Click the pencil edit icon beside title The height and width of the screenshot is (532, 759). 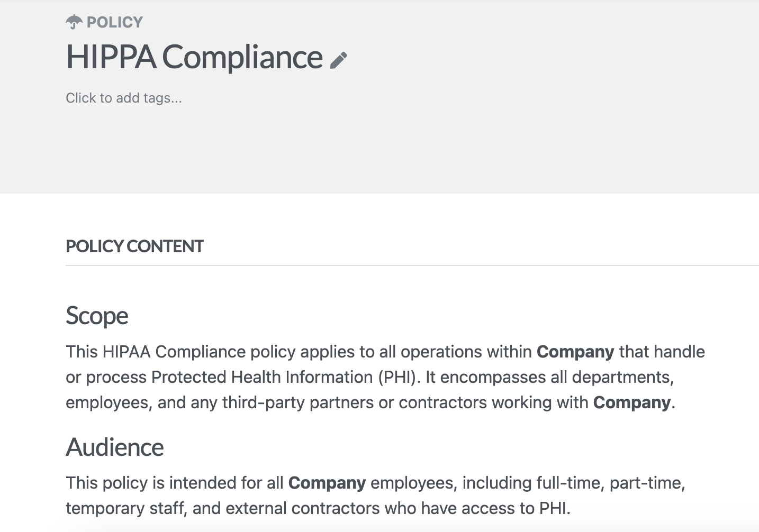point(338,60)
